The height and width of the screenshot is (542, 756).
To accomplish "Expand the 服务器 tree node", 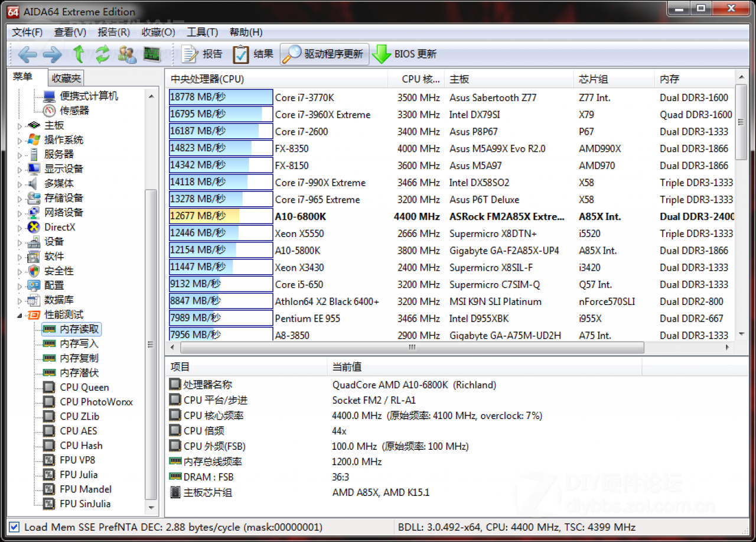I will coord(19,154).
